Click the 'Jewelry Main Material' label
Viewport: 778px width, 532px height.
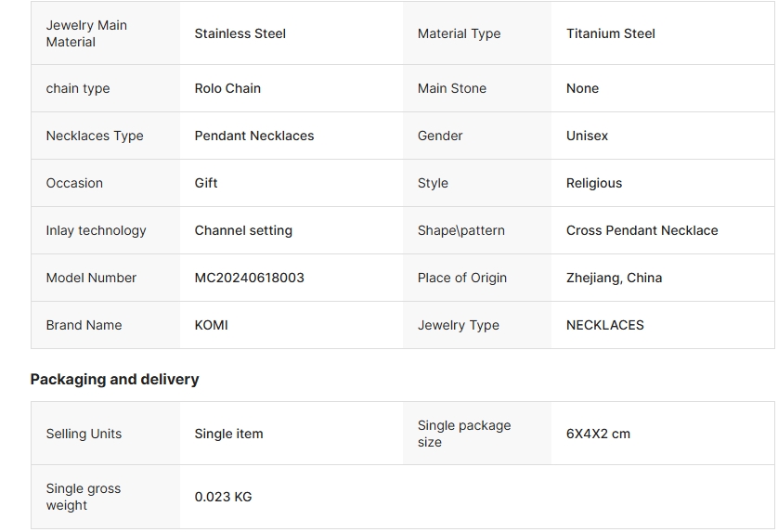pos(86,33)
